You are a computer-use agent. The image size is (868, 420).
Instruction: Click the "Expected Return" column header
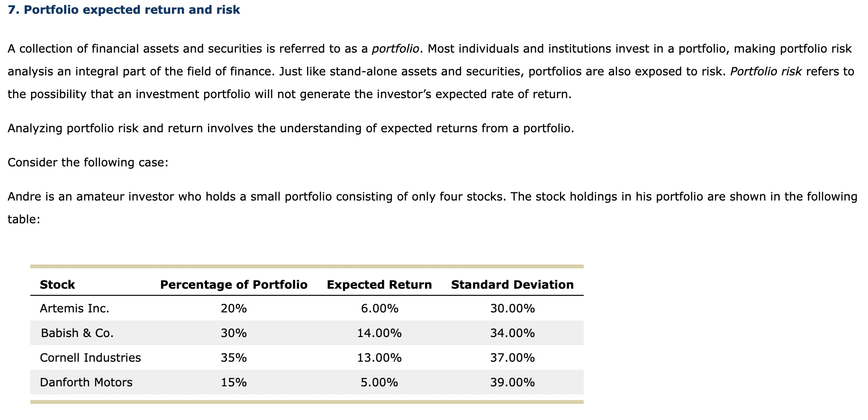pos(379,284)
